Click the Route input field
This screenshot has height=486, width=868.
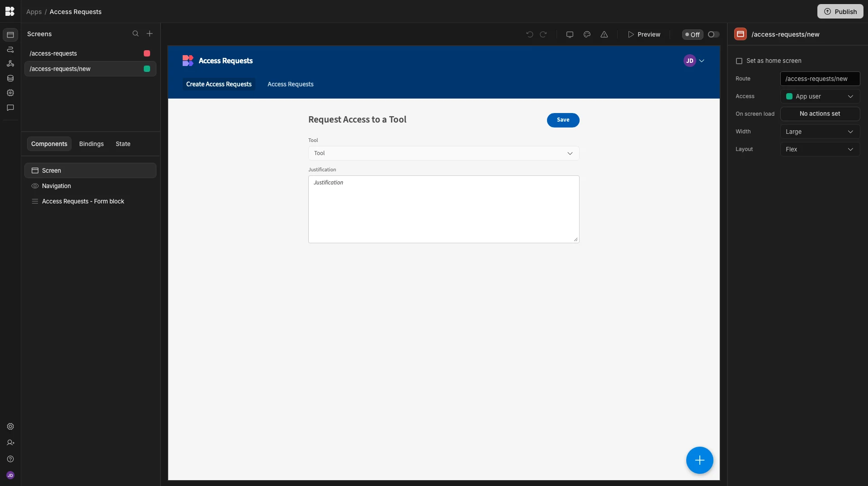pos(820,79)
